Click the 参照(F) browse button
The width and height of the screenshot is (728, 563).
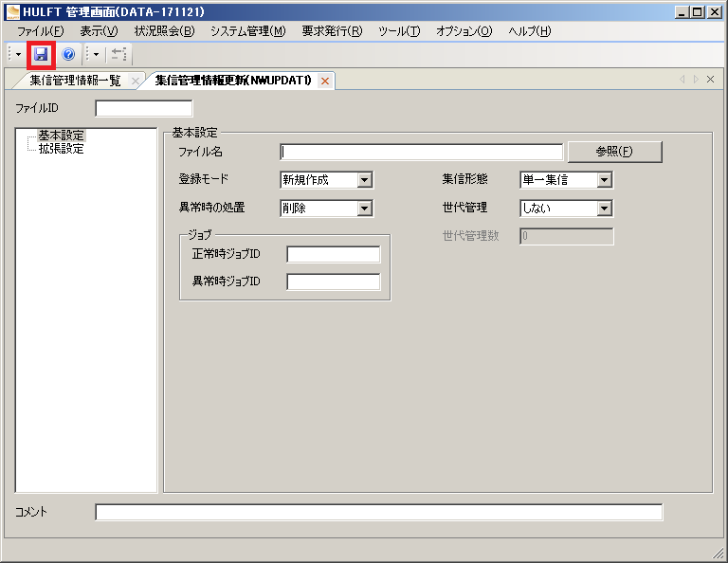pyautogui.click(x=614, y=152)
